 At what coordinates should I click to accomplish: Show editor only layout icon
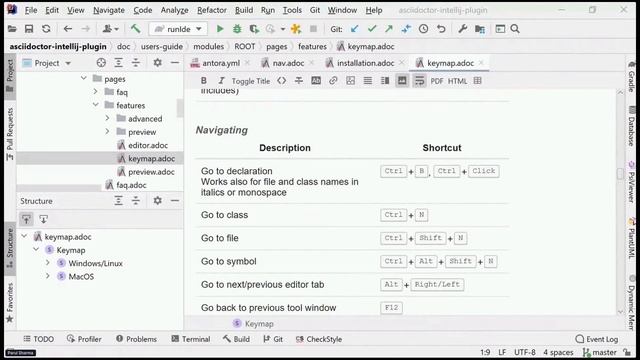tap(368, 81)
